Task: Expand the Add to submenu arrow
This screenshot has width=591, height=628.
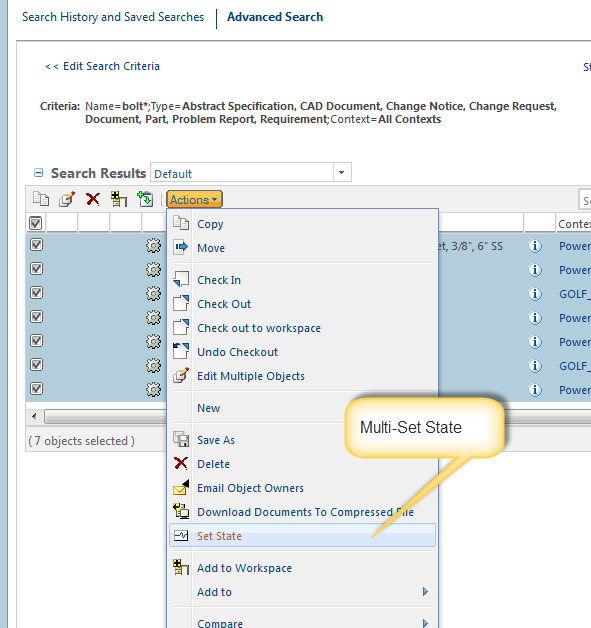Action: click(425, 592)
